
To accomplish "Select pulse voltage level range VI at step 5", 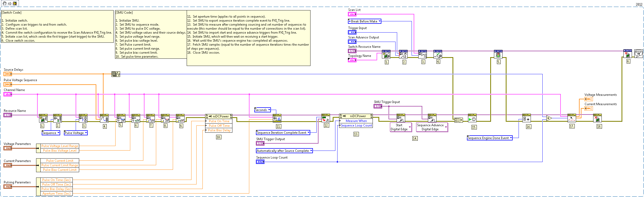I will tap(121, 118).
